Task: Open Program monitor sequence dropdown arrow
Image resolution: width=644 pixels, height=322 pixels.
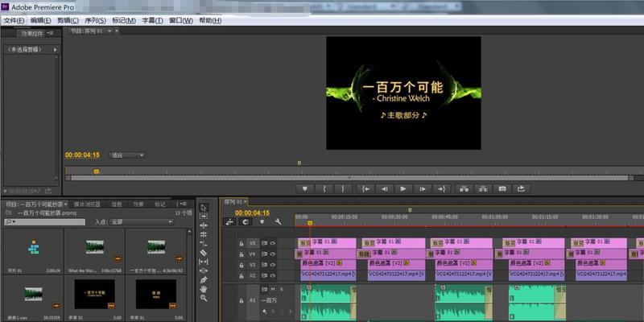Action: click(109, 31)
